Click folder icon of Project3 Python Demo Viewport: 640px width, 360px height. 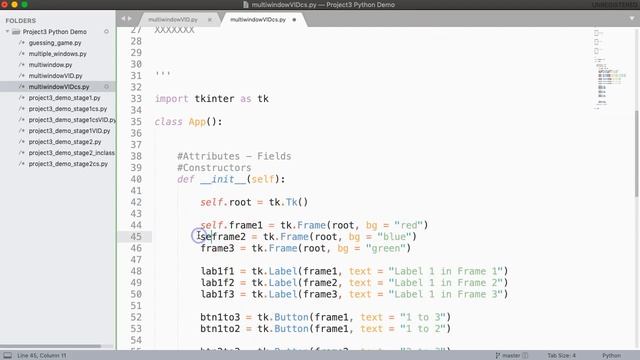click(16, 32)
